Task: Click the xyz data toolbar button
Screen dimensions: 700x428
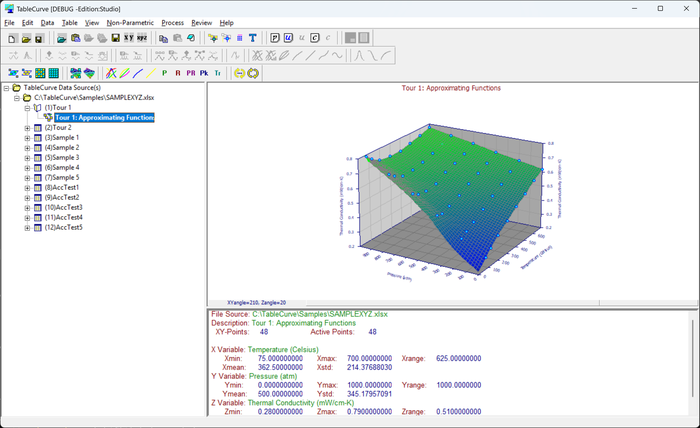Action: pyautogui.click(x=142, y=38)
